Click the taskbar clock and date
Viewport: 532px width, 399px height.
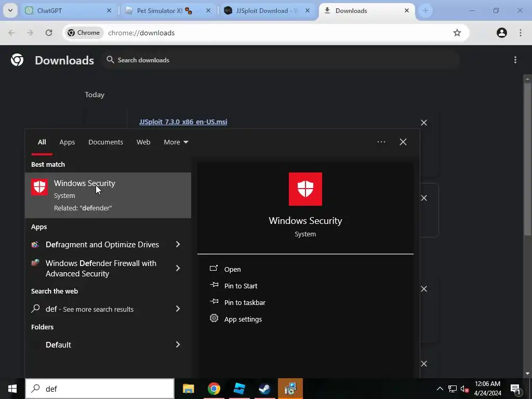click(487, 389)
